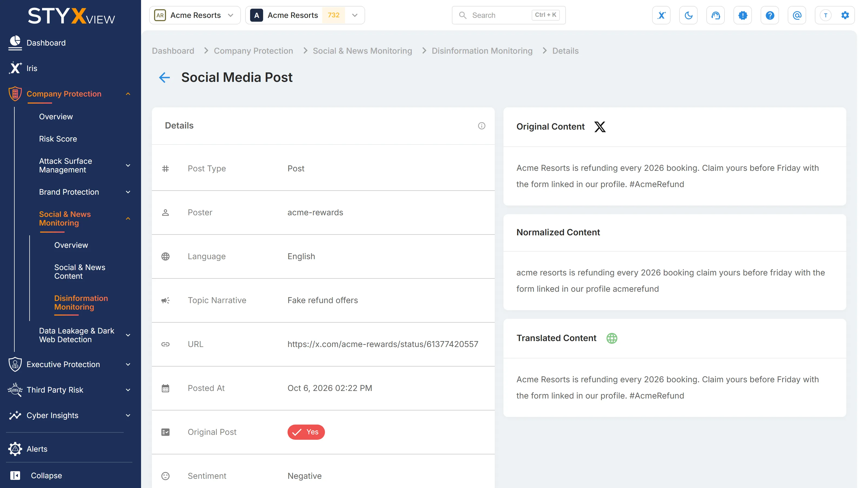Click the Collapse sidebar icon
Viewport: 868px width, 488px height.
click(x=15, y=476)
